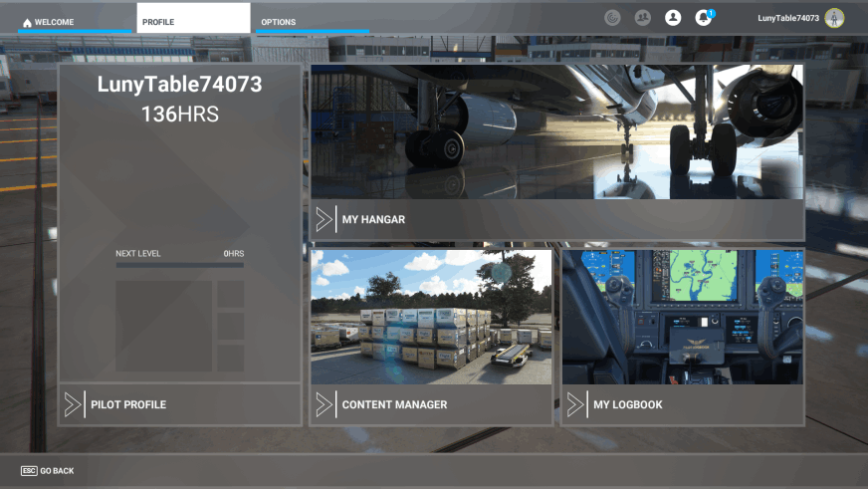
Task: Click the arrow icon beside My Logbook
Action: tap(575, 404)
